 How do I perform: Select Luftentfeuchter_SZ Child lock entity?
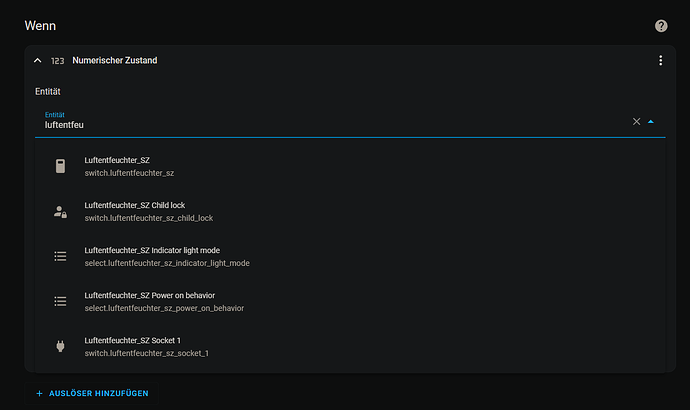coord(350,212)
